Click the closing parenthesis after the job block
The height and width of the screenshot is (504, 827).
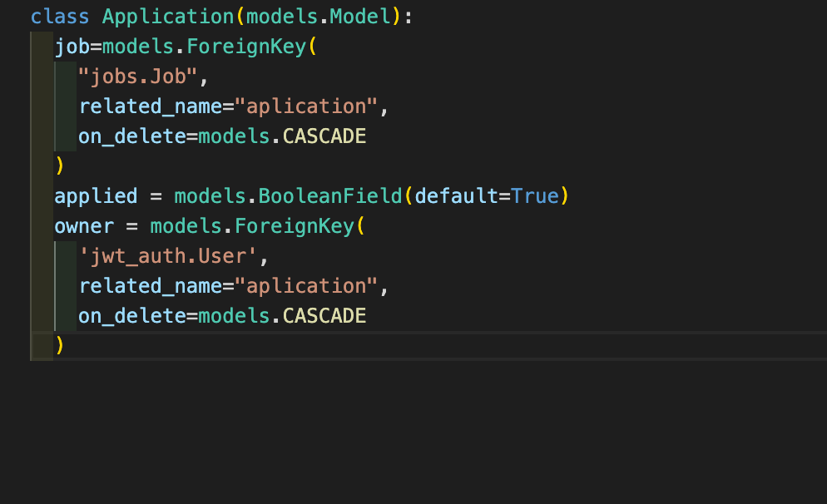(60, 166)
